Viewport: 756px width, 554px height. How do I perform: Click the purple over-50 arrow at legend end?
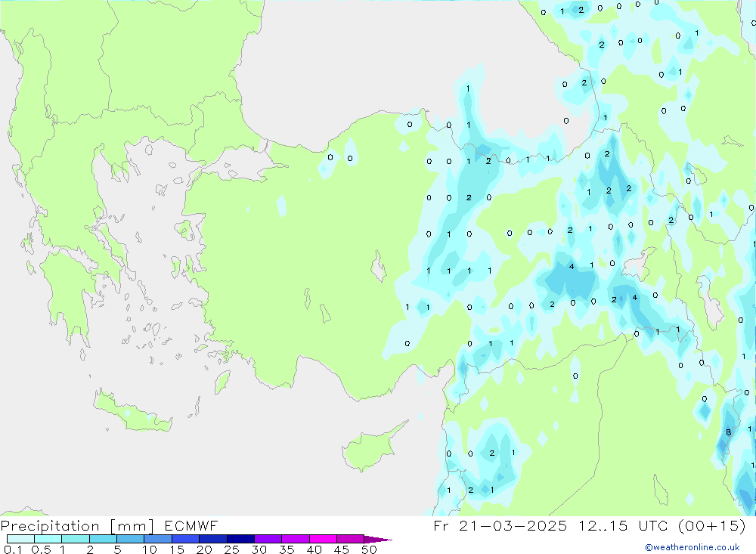[377, 539]
